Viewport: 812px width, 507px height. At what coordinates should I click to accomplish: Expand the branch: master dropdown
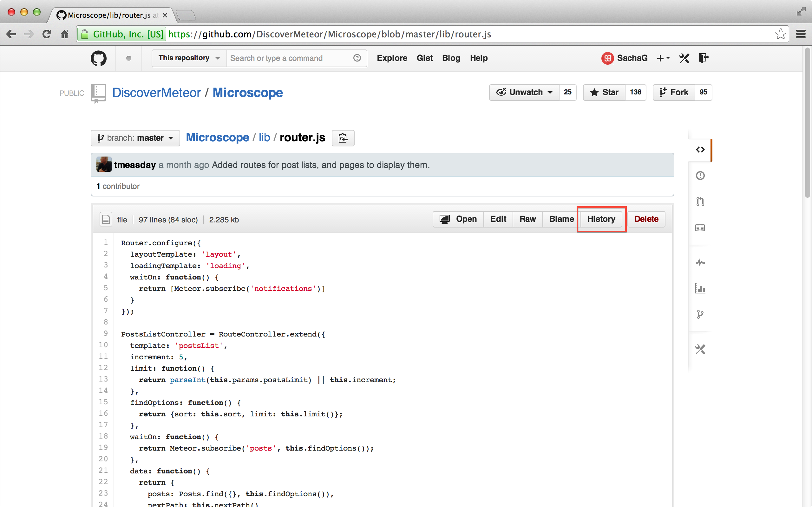pyautogui.click(x=135, y=138)
